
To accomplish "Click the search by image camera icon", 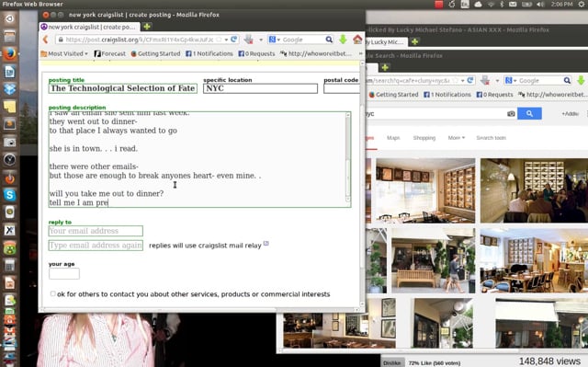I will point(511,113).
